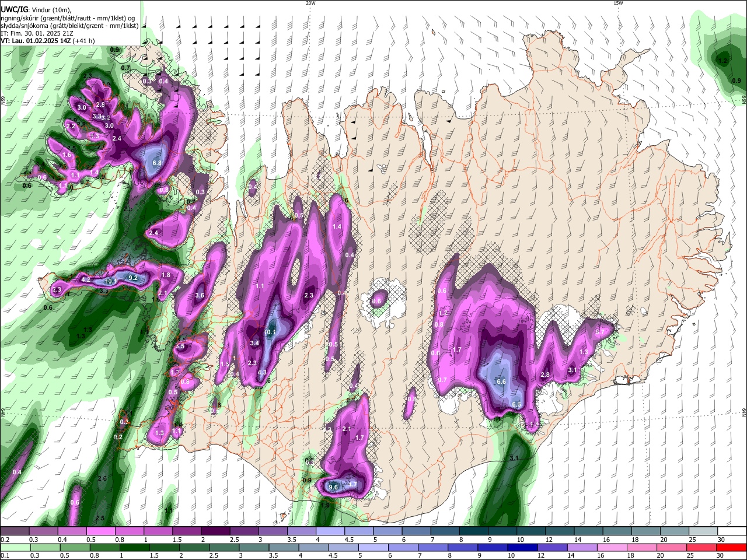The height and width of the screenshot is (560, 747).
Task: Click the 15W longitude label
Action: 618,3
